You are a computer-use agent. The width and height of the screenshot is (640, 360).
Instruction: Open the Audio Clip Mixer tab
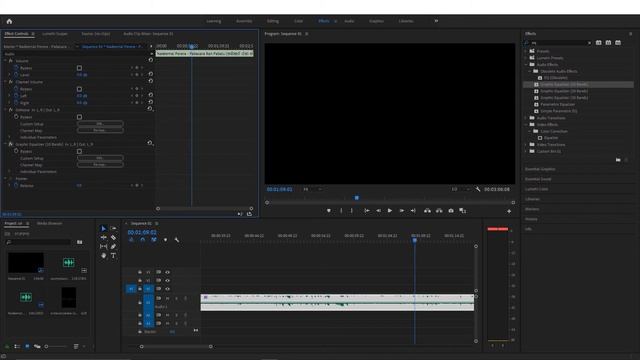148,34
